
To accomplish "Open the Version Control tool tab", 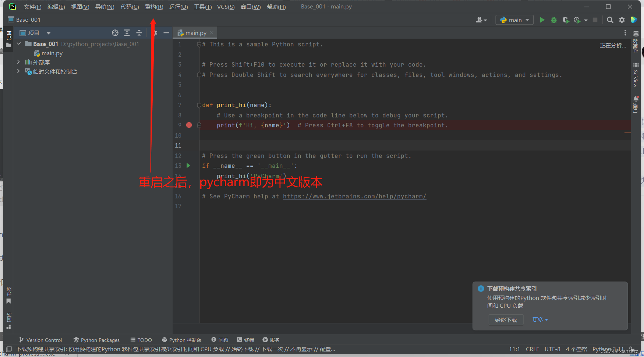I will pyautogui.click(x=40, y=340).
